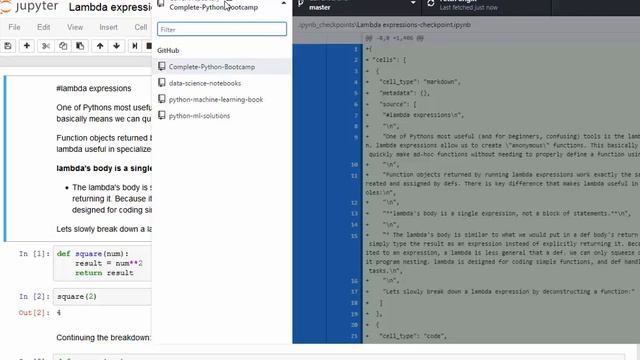Select Complete-Python-Bootcamp repository in list
Viewport: 640px width, 360px height.
222,67
